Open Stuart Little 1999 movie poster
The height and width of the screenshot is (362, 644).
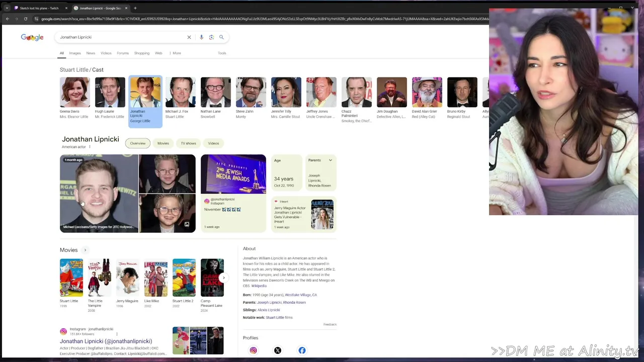click(71, 278)
